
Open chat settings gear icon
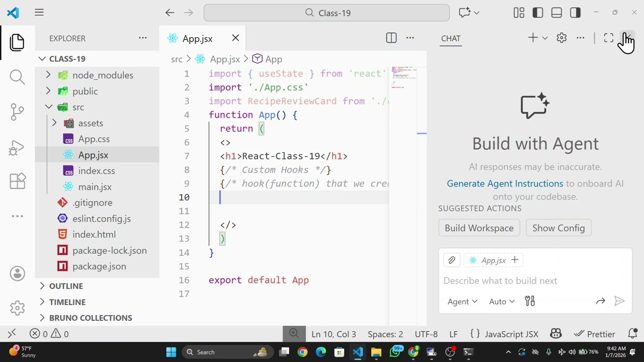click(561, 38)
